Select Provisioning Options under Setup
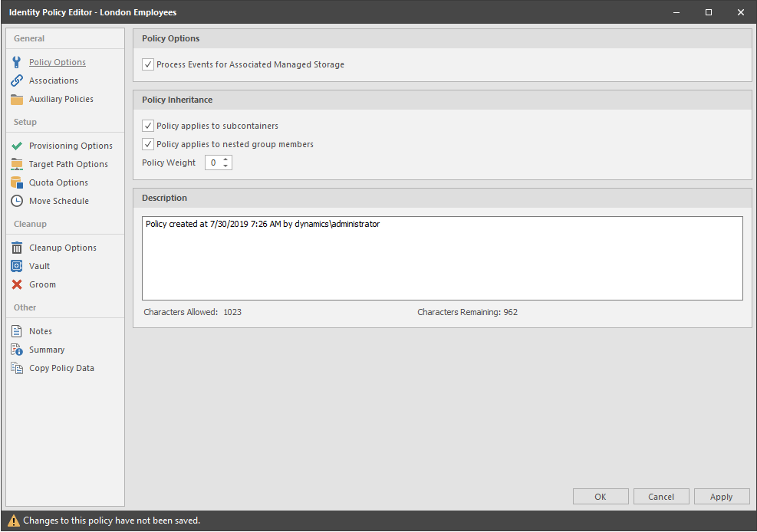Viewport: 757px width, 532px height. pos(71,145)
